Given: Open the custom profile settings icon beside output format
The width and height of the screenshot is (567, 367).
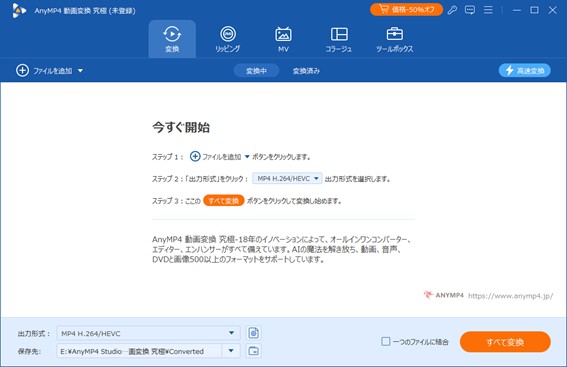Looking at the screenshot, I should pyautogui.click(x=254, y=333).
